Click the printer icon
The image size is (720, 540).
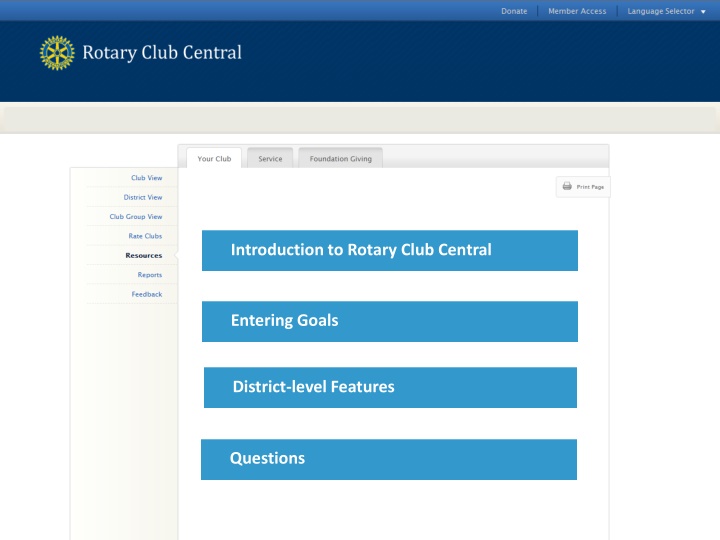coord(567,186)
